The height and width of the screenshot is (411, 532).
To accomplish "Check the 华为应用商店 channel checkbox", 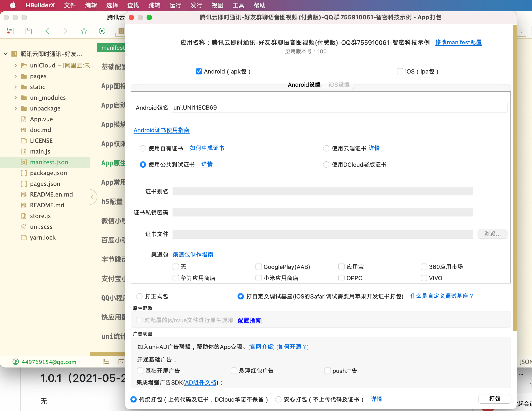I will click(x=176, y=278).
